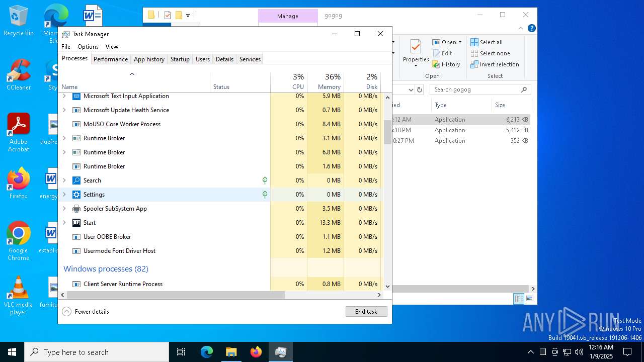Sort processes by the CPU column header

pos(289,82)
